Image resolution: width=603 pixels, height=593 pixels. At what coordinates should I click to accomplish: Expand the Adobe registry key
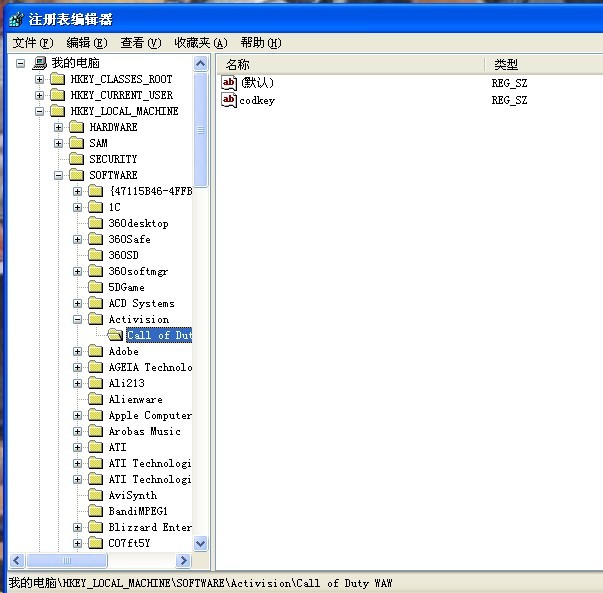[79, 351]
